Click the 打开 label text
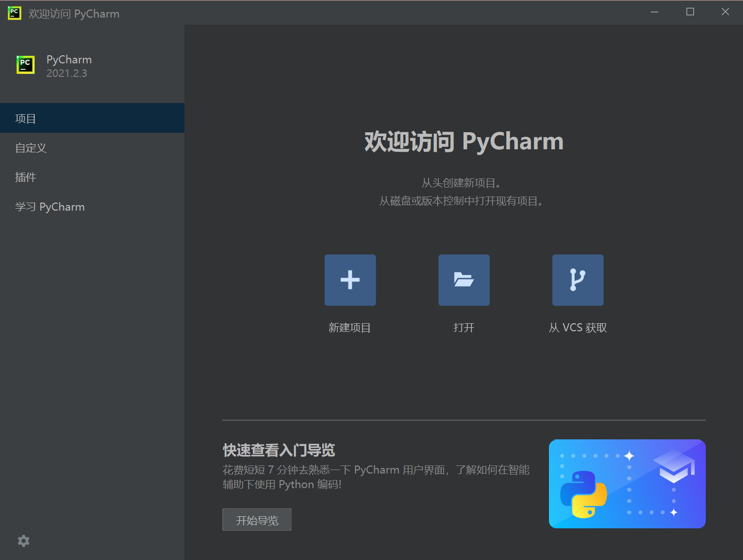 point(463,328)
